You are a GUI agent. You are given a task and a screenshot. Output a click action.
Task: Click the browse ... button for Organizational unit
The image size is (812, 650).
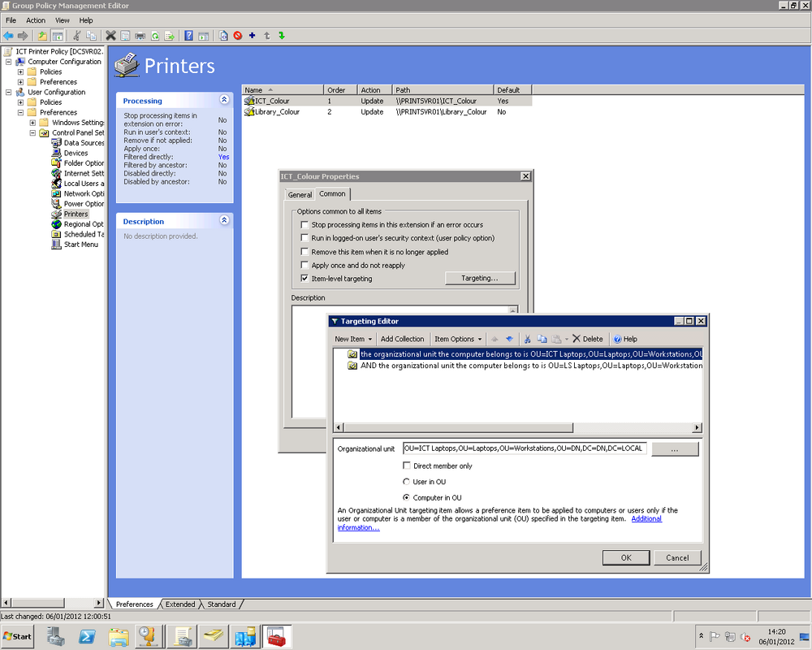675,448
